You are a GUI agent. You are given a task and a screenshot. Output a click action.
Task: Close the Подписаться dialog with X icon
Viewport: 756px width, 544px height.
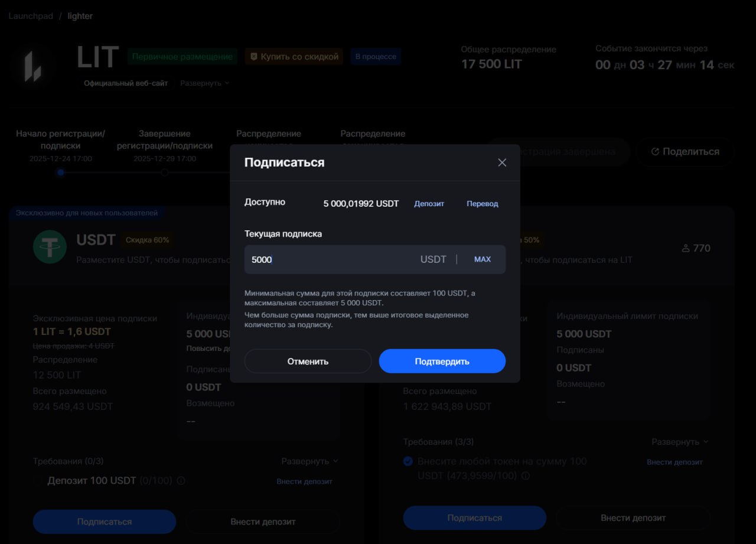[502, 162]
